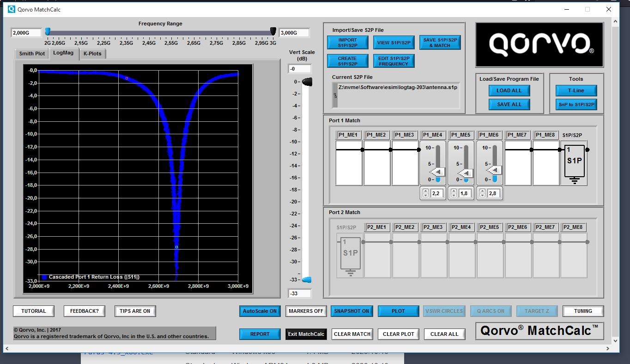Viewport: 630px width, 364px height.
Task: Select the P1_ME7 element header
Action: pos(517,135)
